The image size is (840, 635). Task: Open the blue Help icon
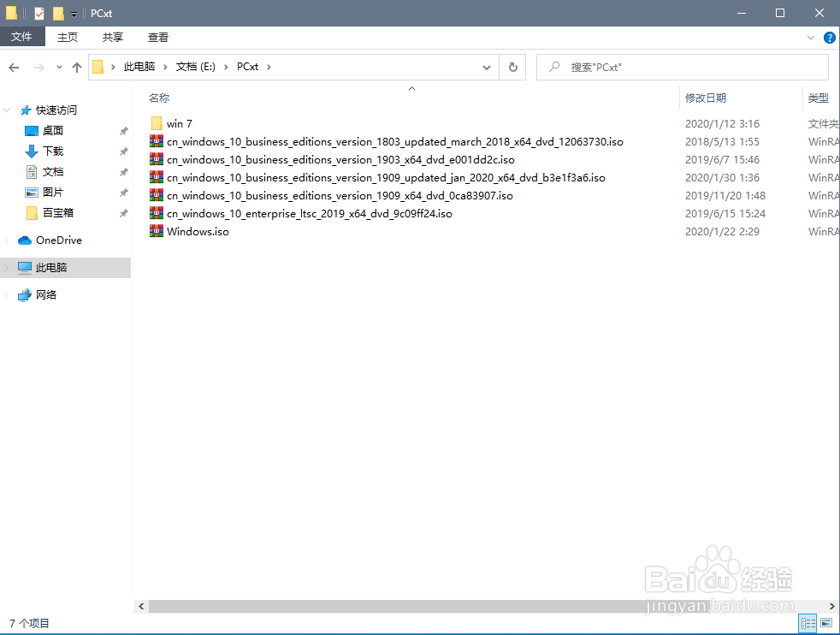pos(829,38)
